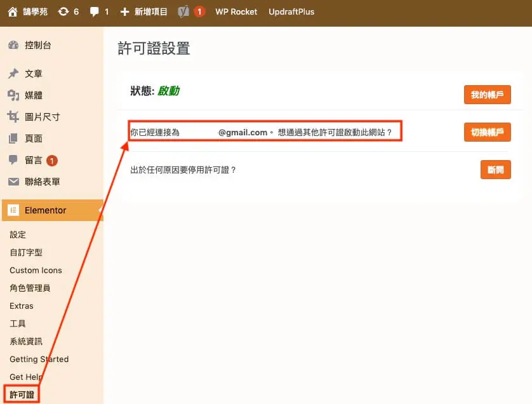Click the 文章 pushpin icon
Screen dimensions: 532x404
[13, 73]
